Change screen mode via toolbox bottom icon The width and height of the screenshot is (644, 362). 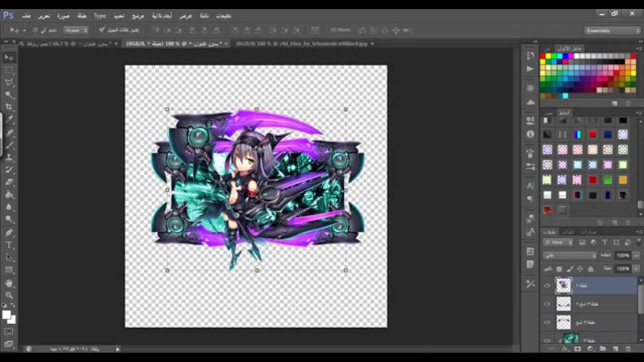pos(9,344)
